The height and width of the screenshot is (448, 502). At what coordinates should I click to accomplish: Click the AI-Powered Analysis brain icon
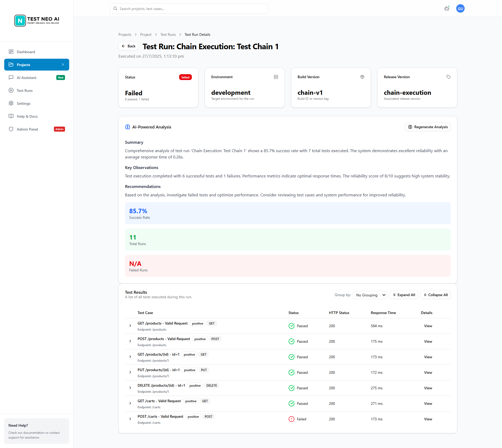click(x=128, y=127)
